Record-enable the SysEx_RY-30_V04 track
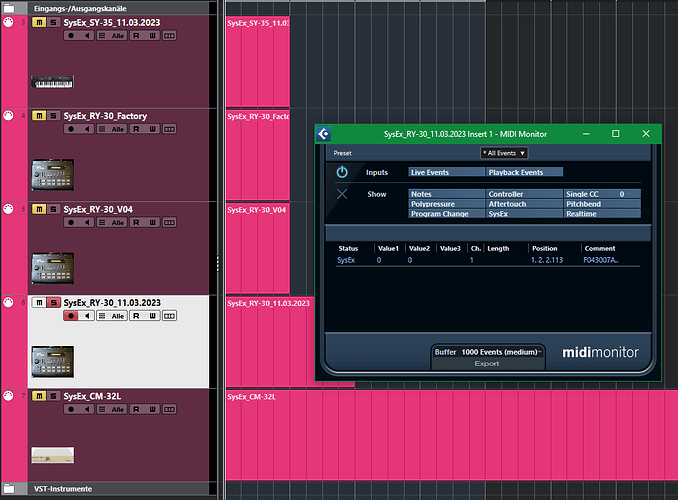Screen dimensions: 678x500 click(71, 222)
